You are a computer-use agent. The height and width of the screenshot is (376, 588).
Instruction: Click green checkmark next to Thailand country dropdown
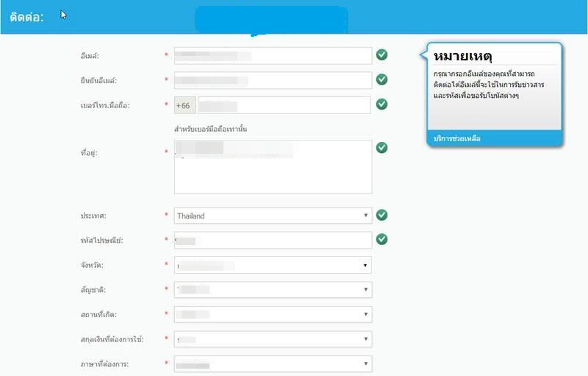381,215
